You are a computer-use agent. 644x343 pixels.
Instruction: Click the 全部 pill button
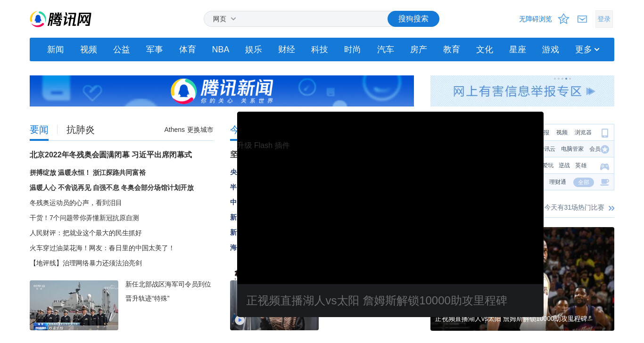point(584,182)
